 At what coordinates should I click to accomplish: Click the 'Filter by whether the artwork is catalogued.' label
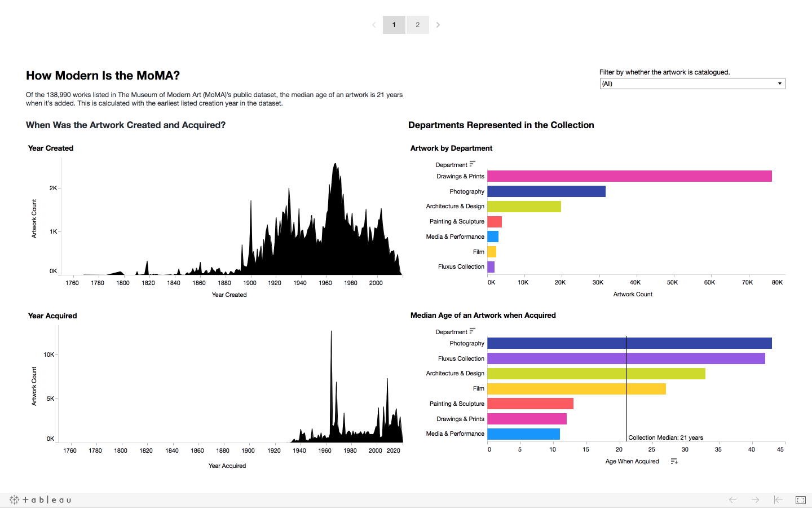click(665, 72)
